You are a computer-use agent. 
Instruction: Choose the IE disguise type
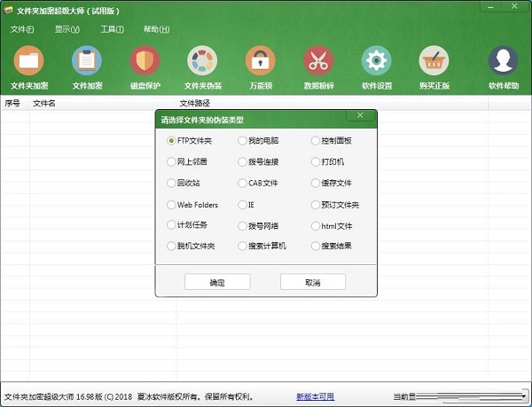tap(246, 205)
